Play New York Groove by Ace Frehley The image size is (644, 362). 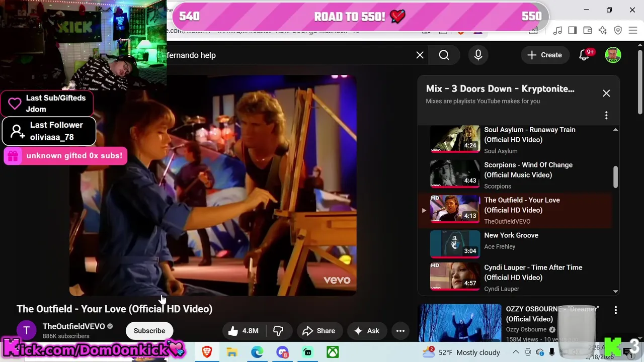coord(511,235)
